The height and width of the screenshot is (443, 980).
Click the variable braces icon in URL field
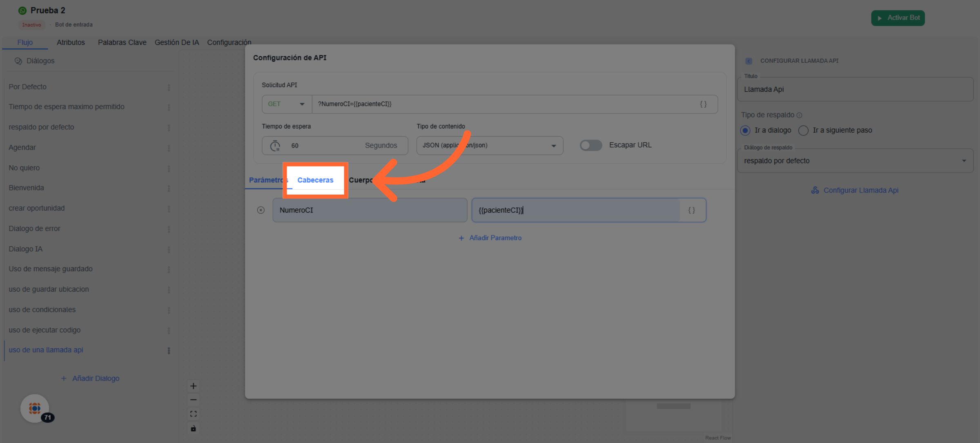pyautogui.click(x=703, y=104)
